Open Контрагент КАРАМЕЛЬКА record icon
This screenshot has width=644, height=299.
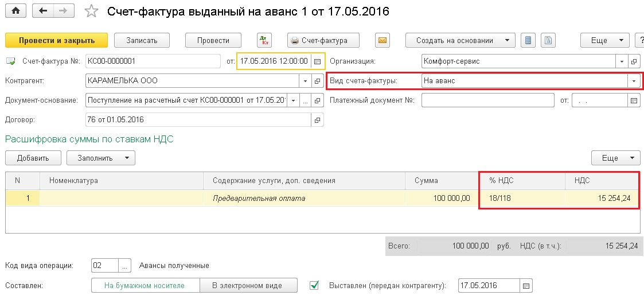[317, 81]
